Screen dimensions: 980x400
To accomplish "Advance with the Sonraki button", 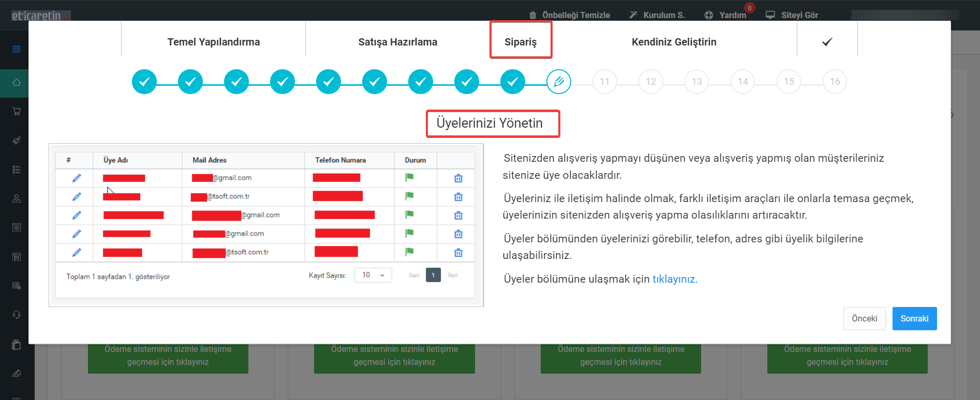I will [x=914, y=318].
